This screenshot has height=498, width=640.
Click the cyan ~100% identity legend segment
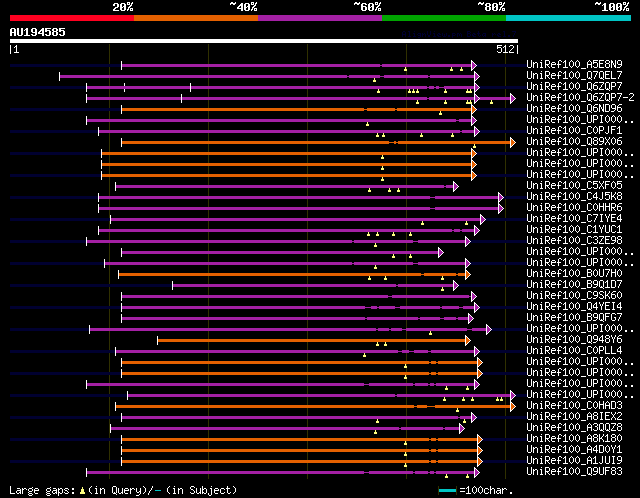coord(569,18)
